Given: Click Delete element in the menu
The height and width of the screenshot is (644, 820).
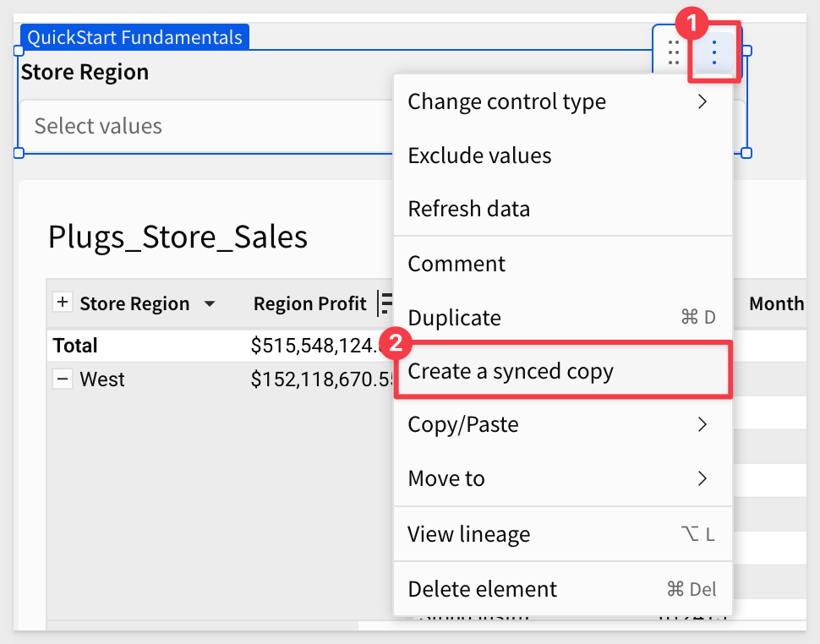Looking at the screenshot, I should (x=482, y=589).
